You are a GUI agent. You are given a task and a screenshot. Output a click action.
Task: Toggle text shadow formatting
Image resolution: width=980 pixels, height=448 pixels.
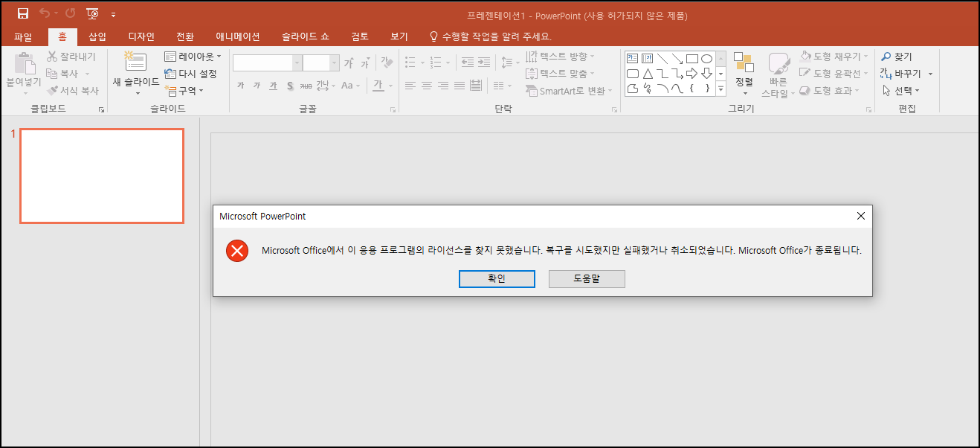[290, 86]
